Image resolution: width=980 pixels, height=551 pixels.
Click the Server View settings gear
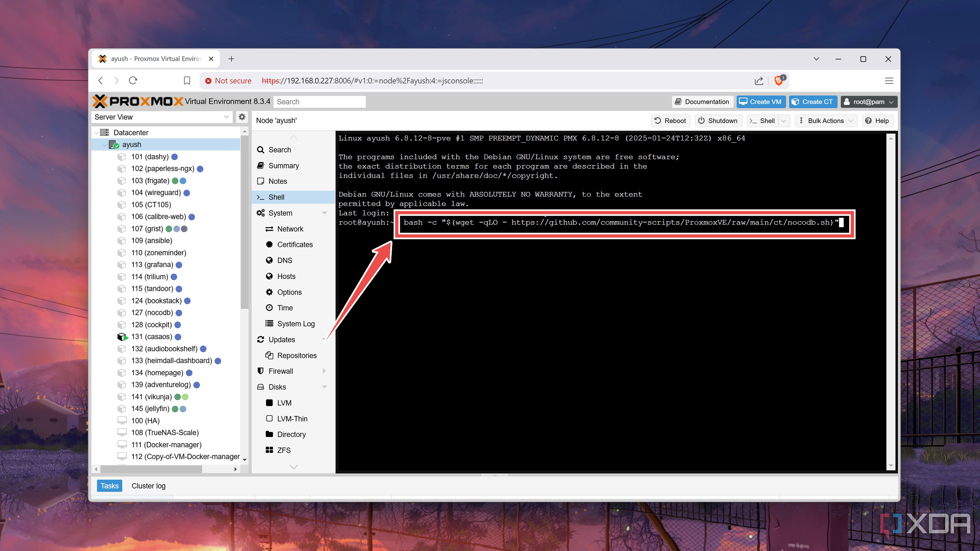point(242,117)
